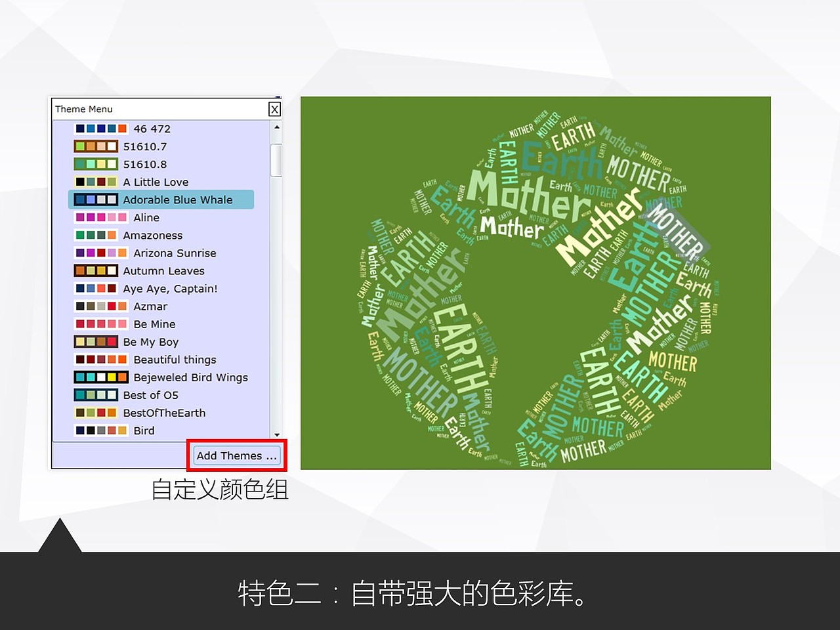Click the swatch icon beside "A Little Love"
This screenshot has height=630, width=840.
point(96,181)
